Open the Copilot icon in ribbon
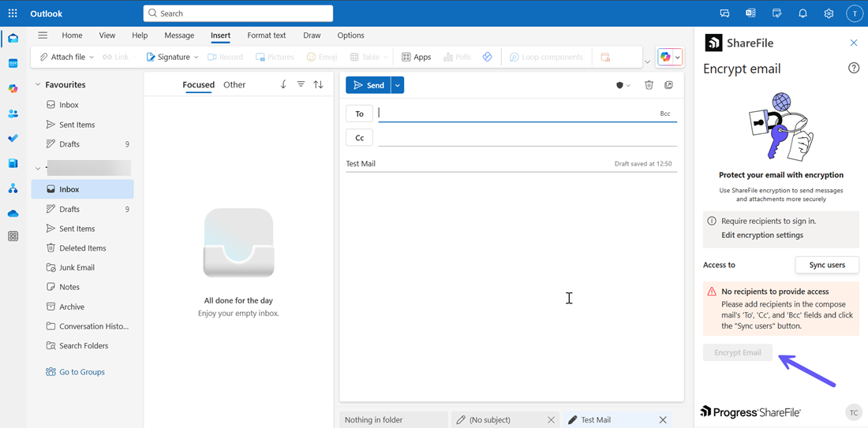 666,58
